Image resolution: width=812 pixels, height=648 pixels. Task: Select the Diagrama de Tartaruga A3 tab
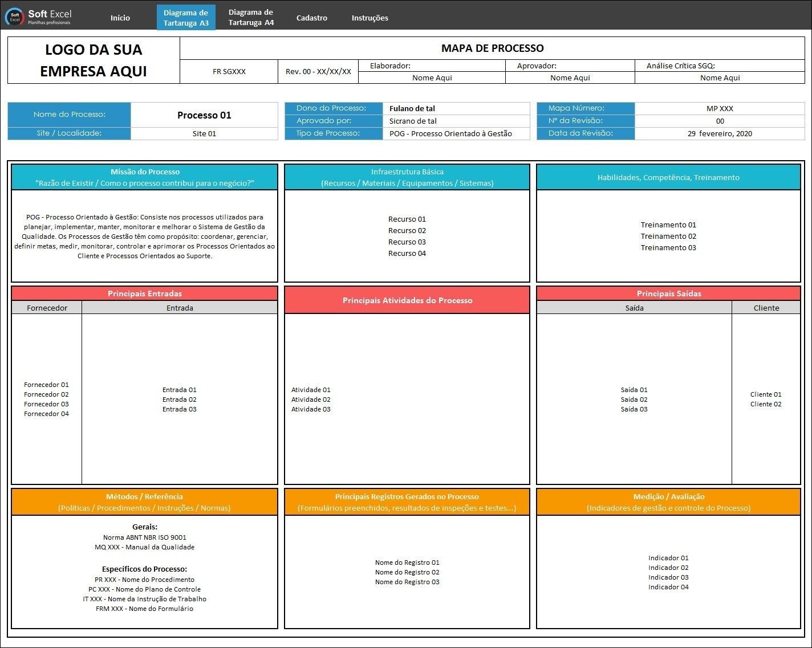coord(186,18)
